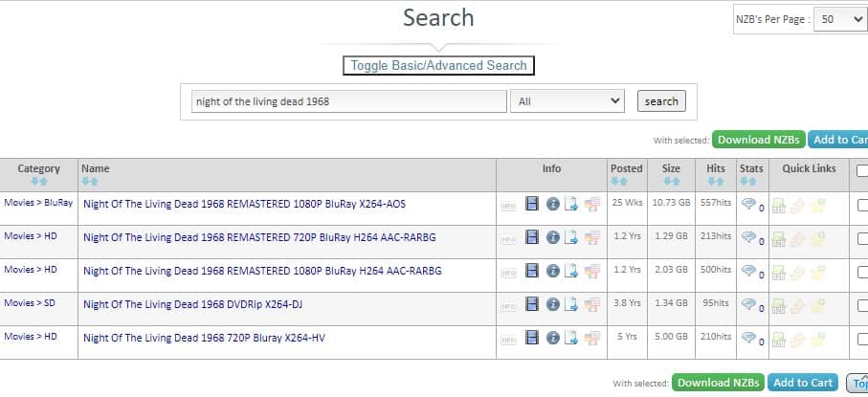Screen dimensions: 868x397
Task: Open the NZB's Per Page dropdown
Action: pos(839,19)
